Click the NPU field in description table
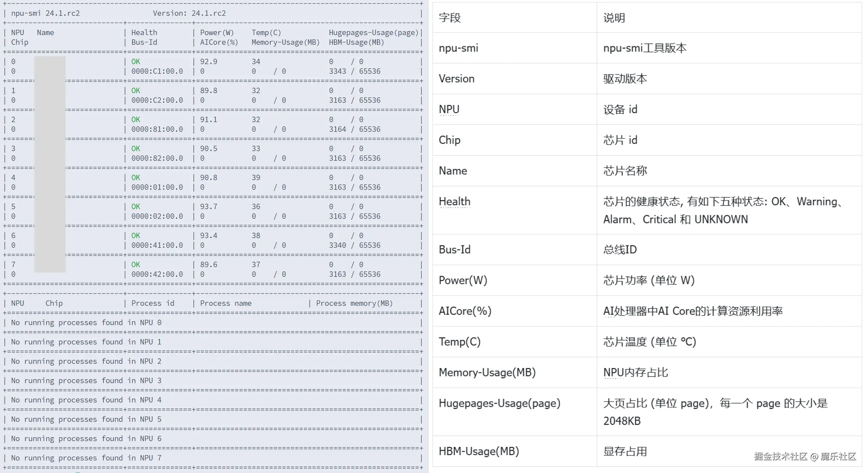Screen dimensions: 868x473 tap(449, 110)
